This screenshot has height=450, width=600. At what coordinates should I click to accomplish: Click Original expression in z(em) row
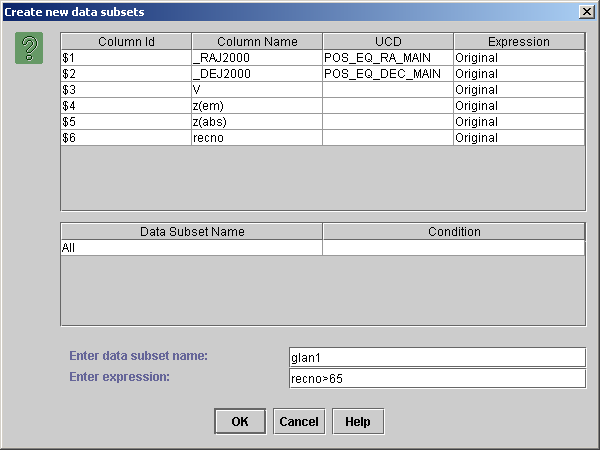point(519,106)
